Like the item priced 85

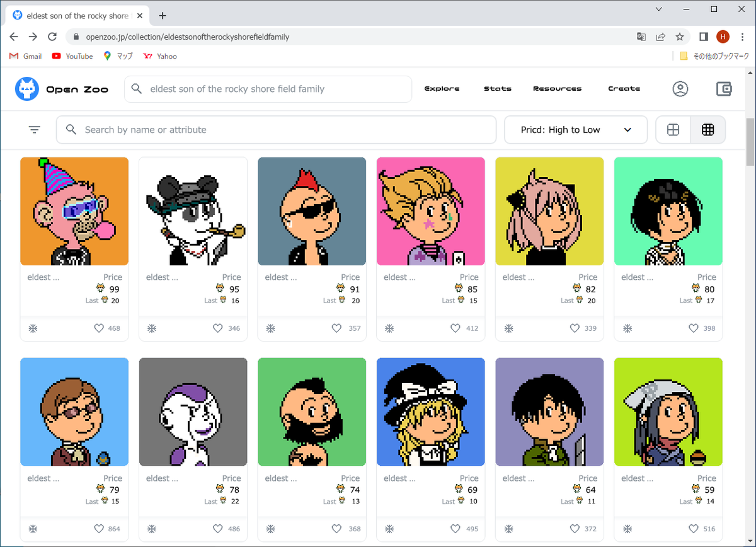click(455, 328)
